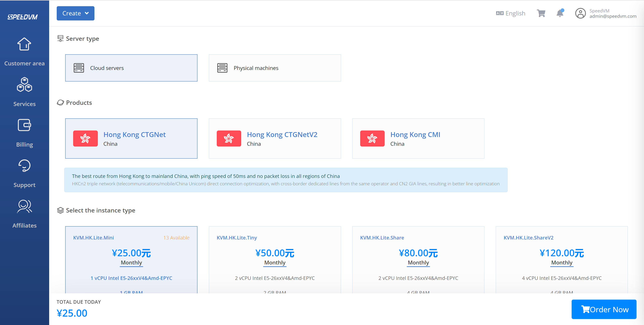This screenshot has width=644, height=325.
Task: Choose the Hong Kong CTGNet product
Action: pyautogui.click(x=131, y=139)
